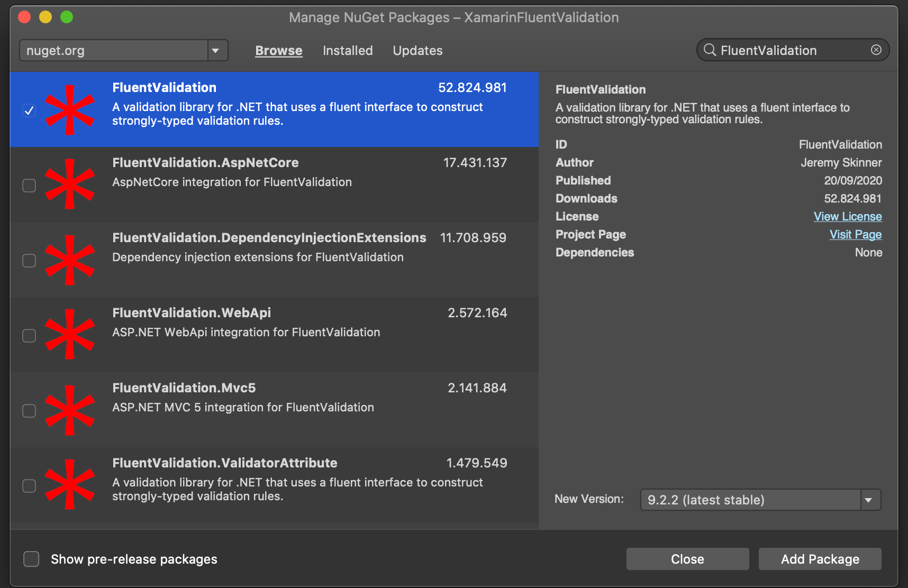Switch to the Installed tab
Viewport: 908px width, 588px height.
(x=348, y=51)
